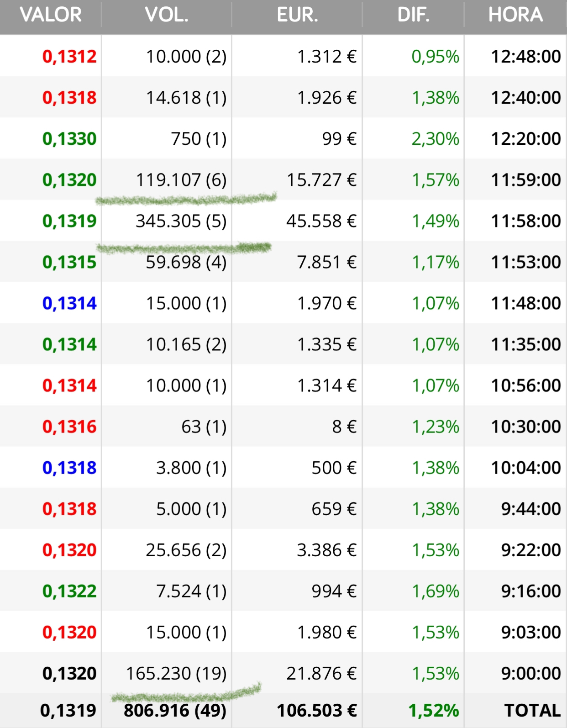
Task: Click volume 14.618 (1)
Action: click(186, 98)
